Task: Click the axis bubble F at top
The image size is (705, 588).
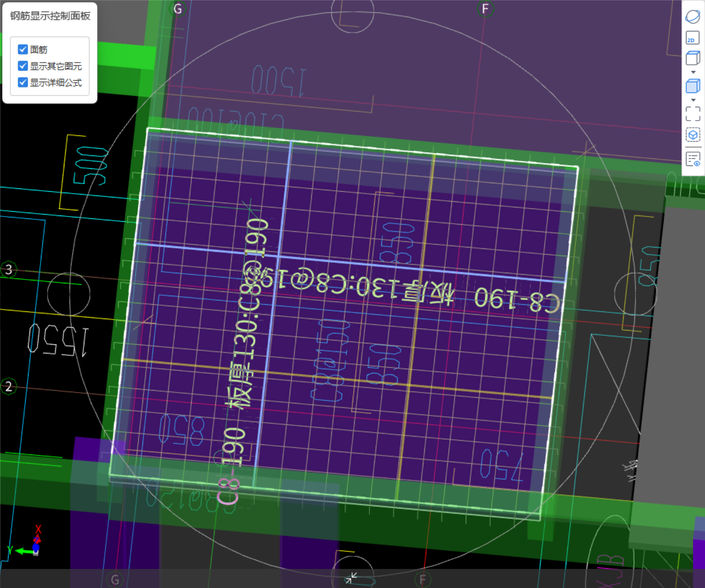Action: 485,9
